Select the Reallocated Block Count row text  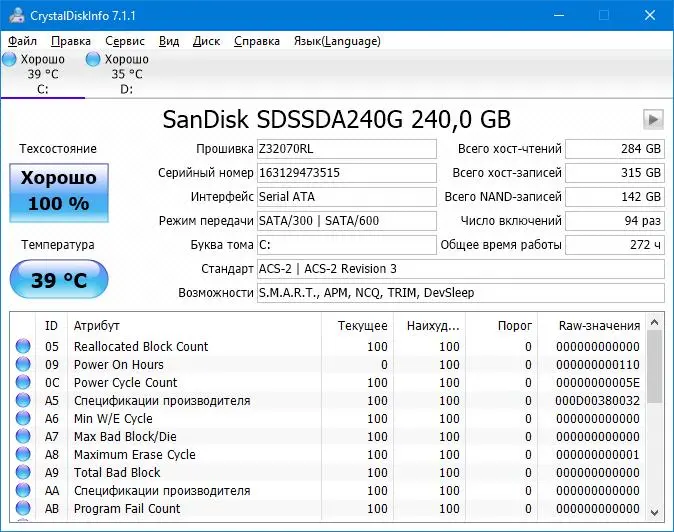click(x=141, y=346)
